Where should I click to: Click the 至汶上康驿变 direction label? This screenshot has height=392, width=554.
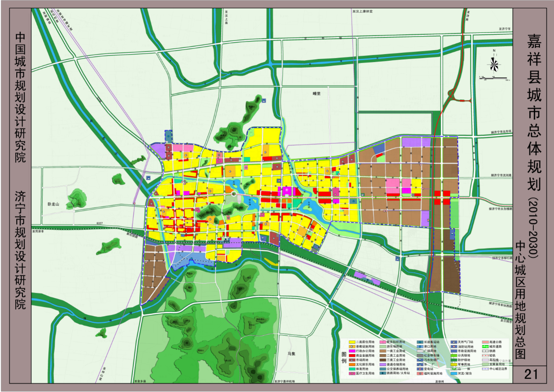coord(362,11)
